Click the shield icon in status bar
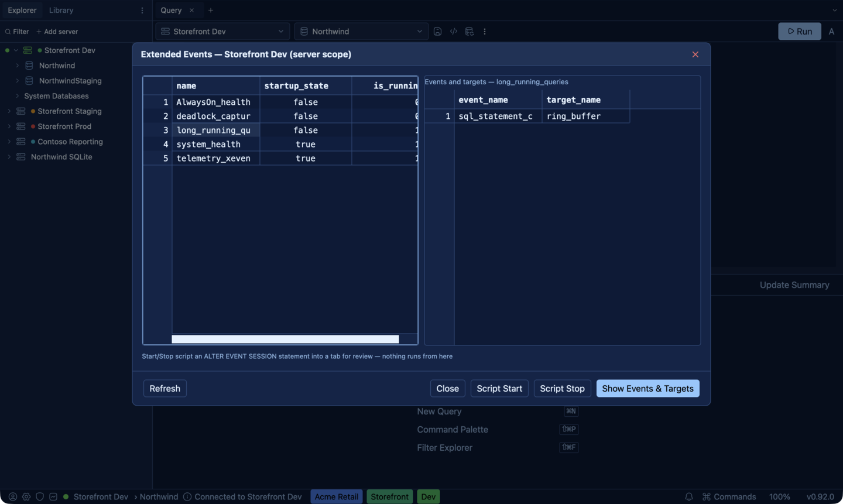This screenshot has width=843, height=504. (40, 496)
